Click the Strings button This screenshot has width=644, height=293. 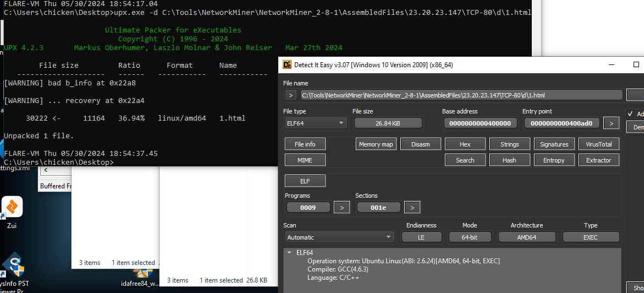pos(509,144)
